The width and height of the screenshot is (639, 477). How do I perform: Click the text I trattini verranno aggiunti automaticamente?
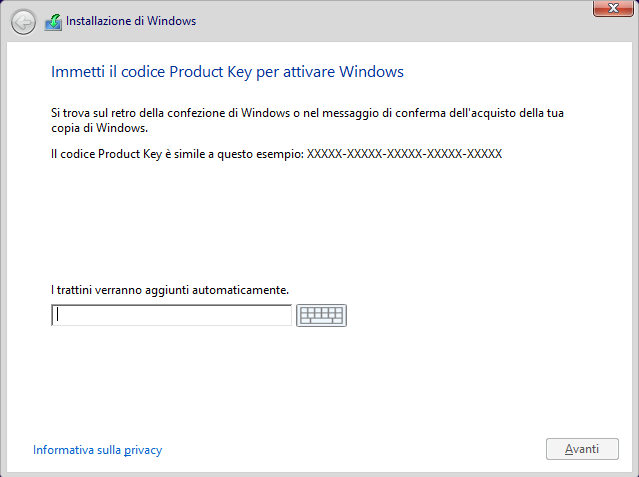(x=170, y=290)
